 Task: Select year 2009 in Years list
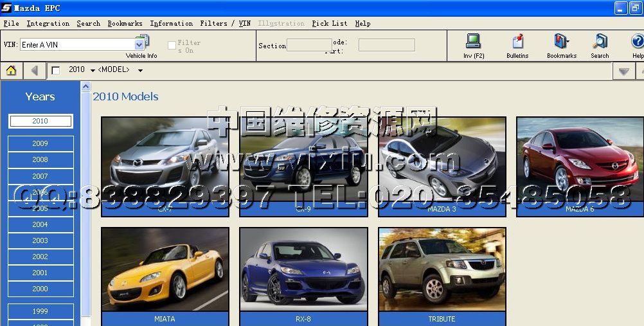40,143
